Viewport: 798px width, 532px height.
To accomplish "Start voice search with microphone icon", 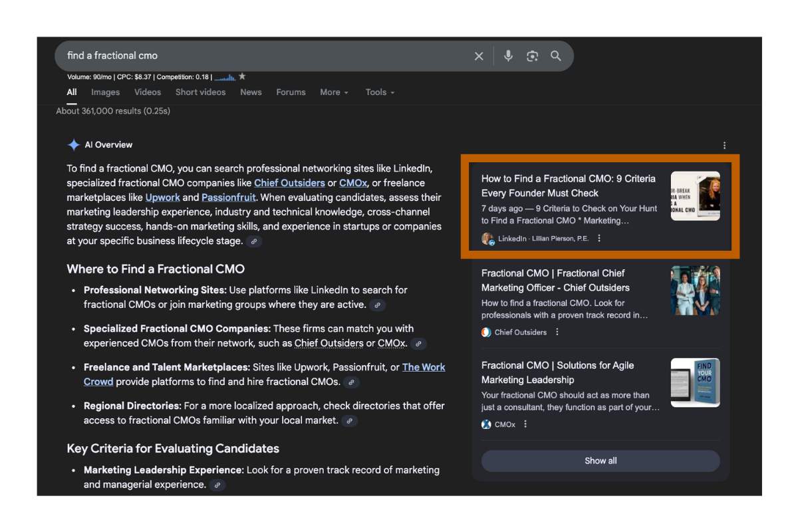I will click(x=508, y=56).
